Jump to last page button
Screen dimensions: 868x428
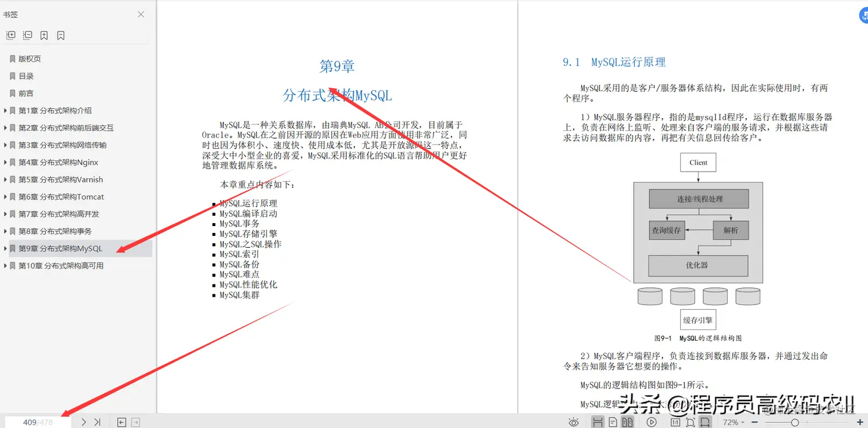pyautogui.click(x=98, y=422)
